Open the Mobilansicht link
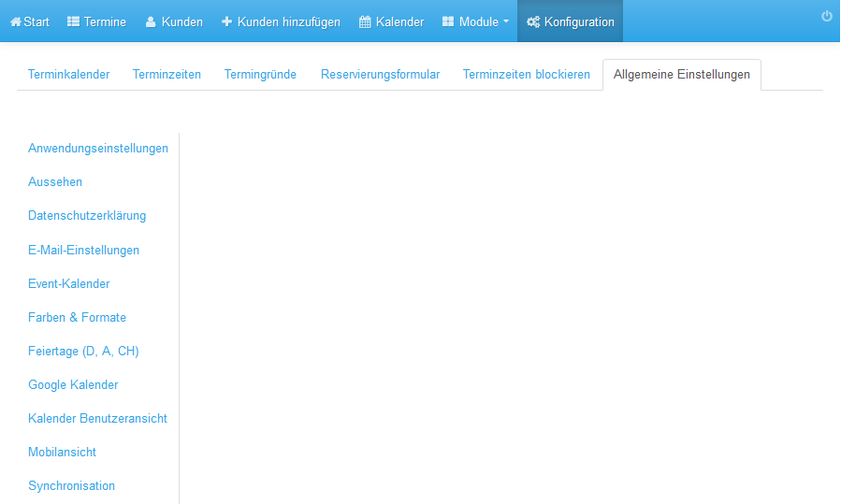Screen dimensions: 841x504 pyautogui.click(x=63, y=453)
